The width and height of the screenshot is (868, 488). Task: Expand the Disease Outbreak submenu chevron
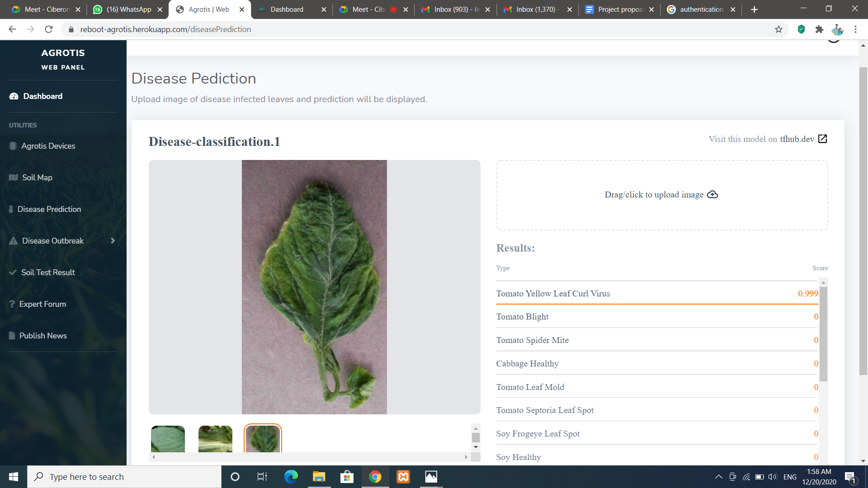[113, 241]
